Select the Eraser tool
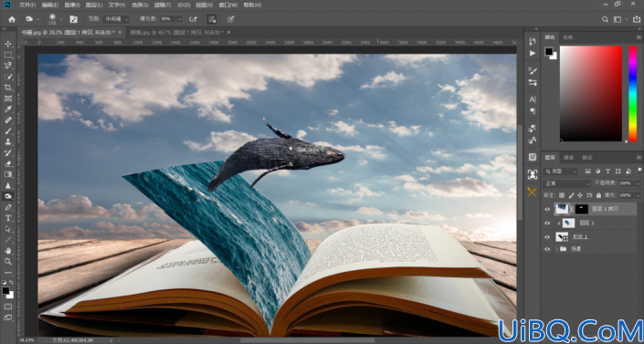644x344 pixels. coord(8,164)
